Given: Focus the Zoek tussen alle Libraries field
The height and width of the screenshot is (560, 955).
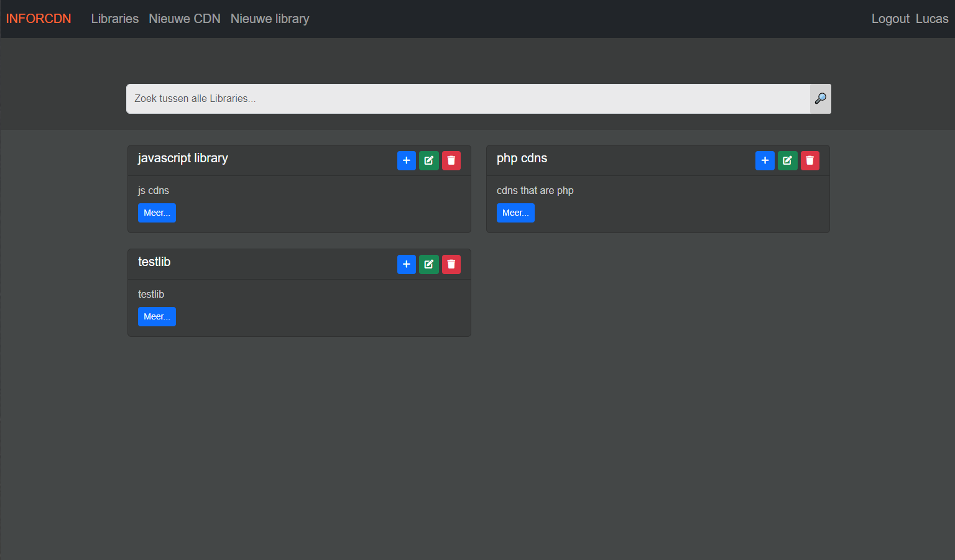Looking at the screenshot, I should (x=468, y=99).
